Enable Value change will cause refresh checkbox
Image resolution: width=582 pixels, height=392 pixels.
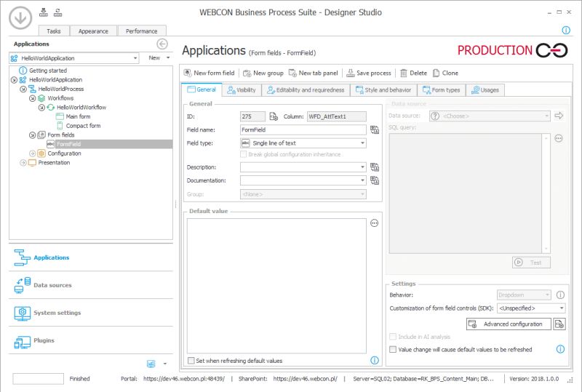pos(393,349)
